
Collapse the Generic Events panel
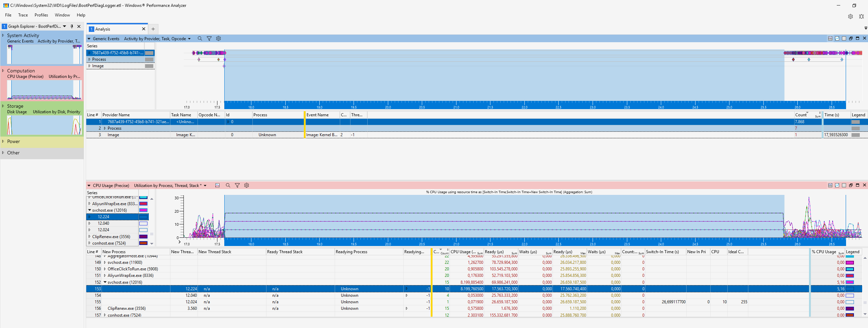coord(89,39)
